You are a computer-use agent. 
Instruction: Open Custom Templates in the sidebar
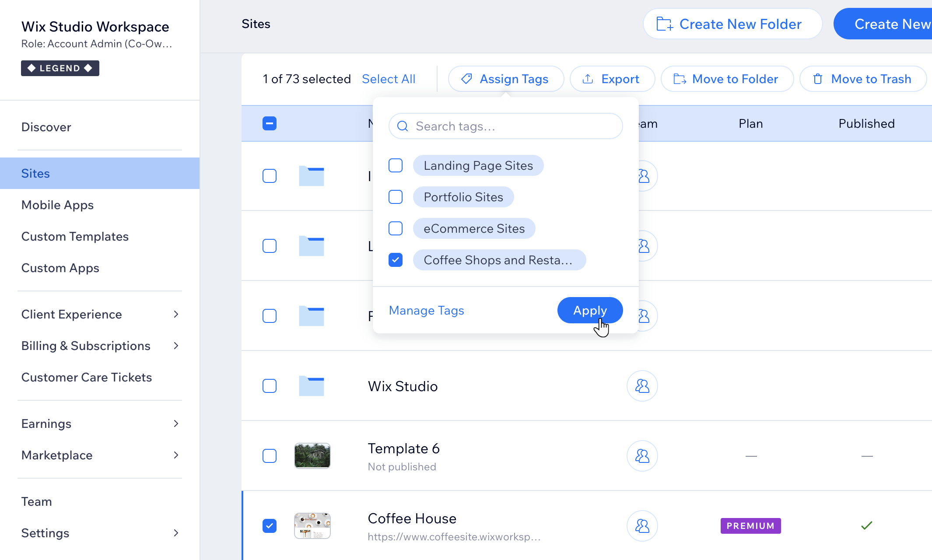pyautogui.click(x=75, y=236)
